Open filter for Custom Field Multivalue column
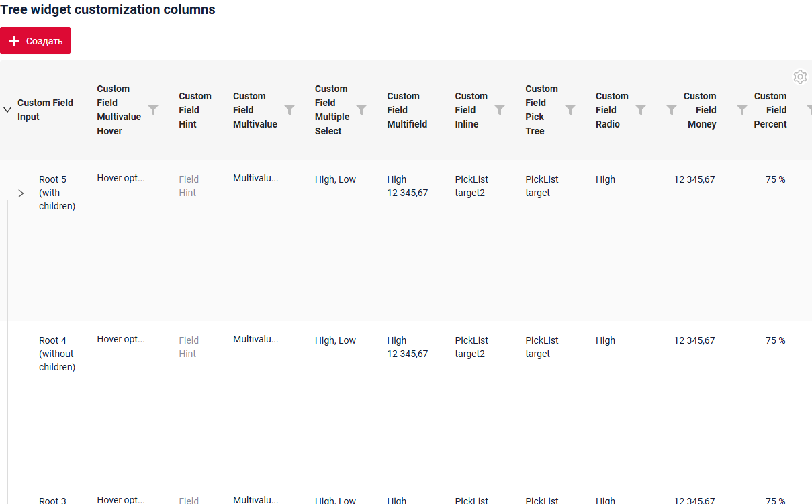The image size is (812, 504). (289, 109)
